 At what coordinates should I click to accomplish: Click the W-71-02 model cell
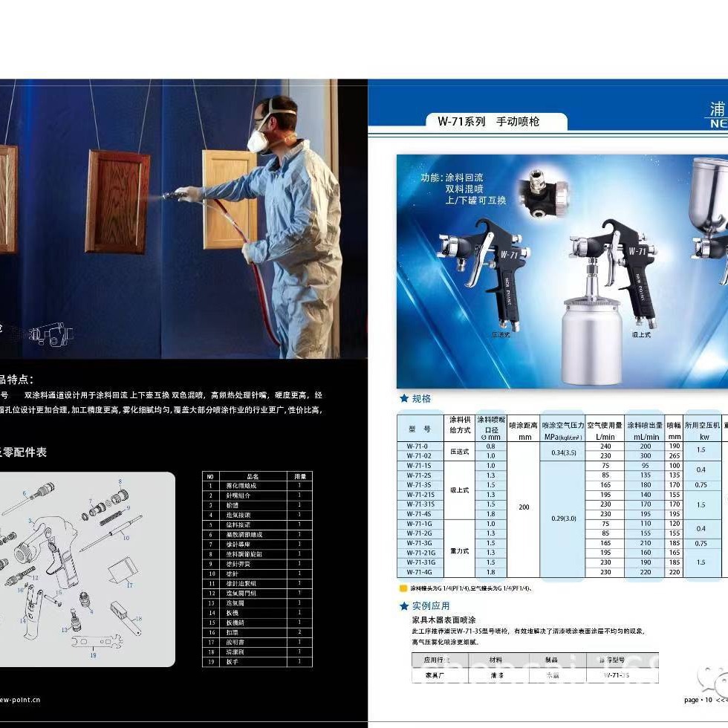click(x=420, y=456)
